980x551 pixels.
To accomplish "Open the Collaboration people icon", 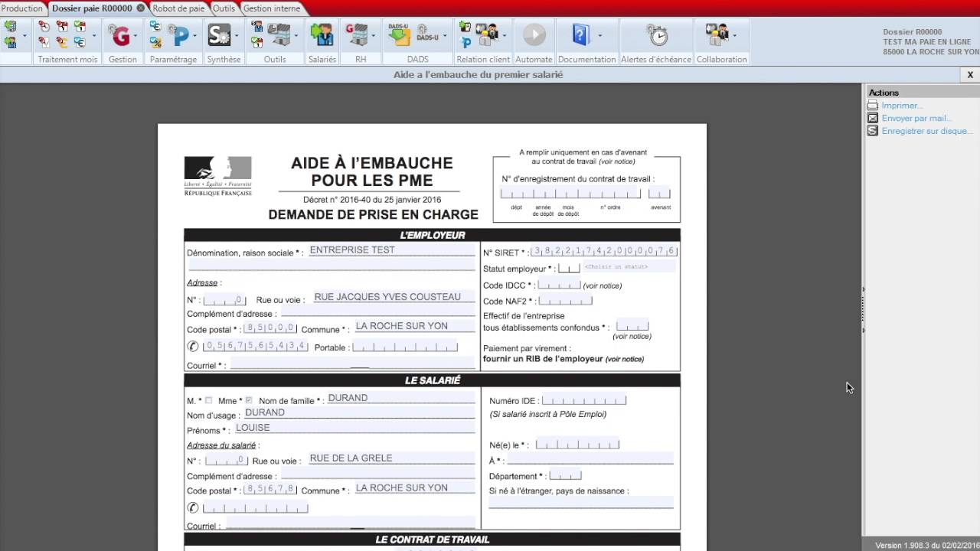I will pyautogui.click(x=717, y=34).
